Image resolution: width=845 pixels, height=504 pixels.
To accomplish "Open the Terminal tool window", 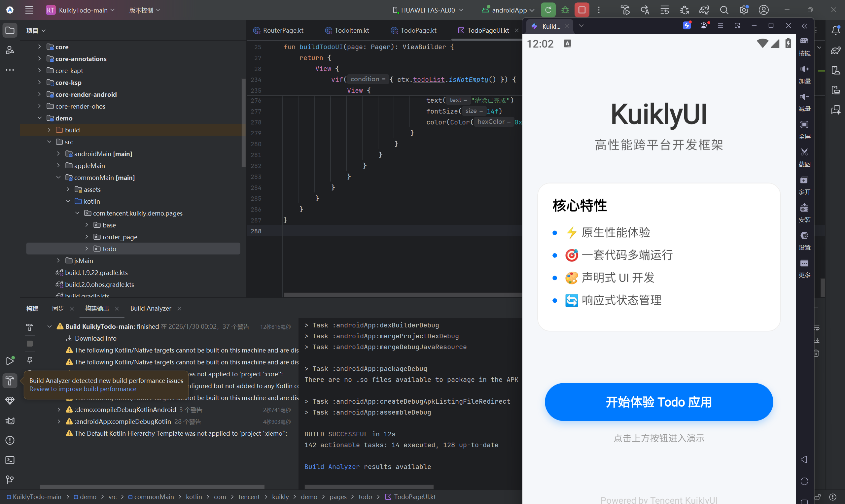I will pos(10,460).
